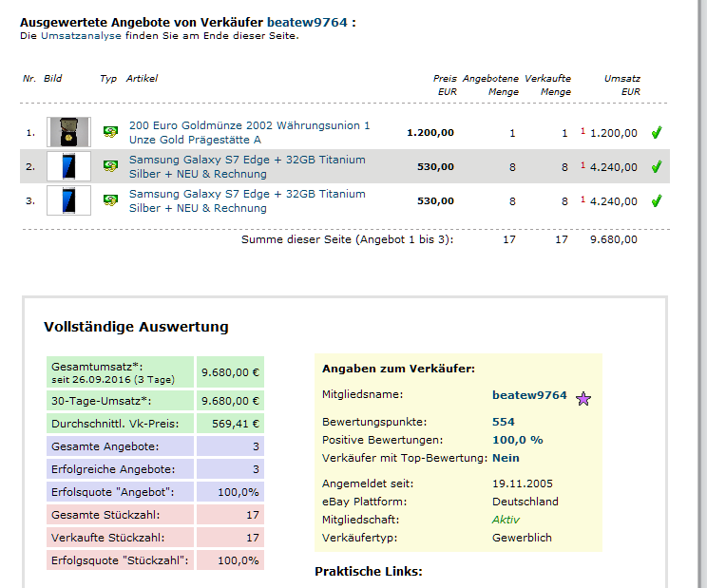
Task: Click the average price 569,41 €
Action: coord(236,424)
